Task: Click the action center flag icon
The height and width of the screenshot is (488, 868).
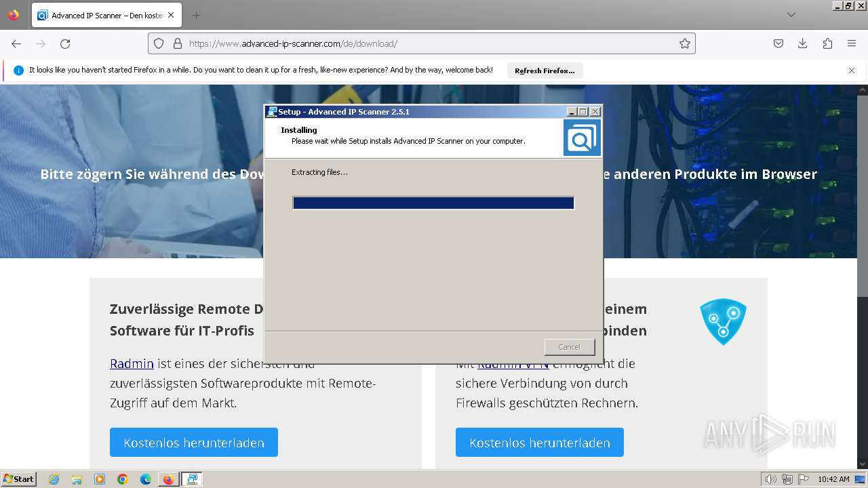Action: [x=804, y=479]
